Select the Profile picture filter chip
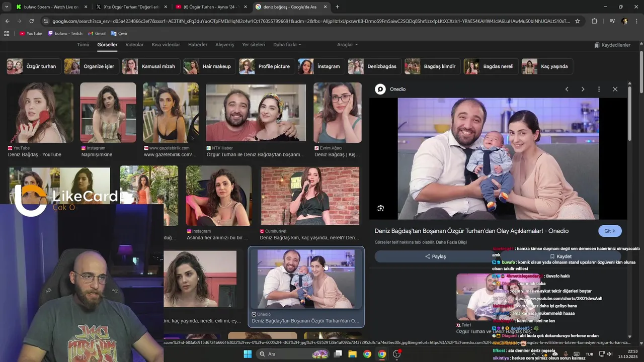Image resolution: width=644 pixels, height=362 pixels. point(267,66)
